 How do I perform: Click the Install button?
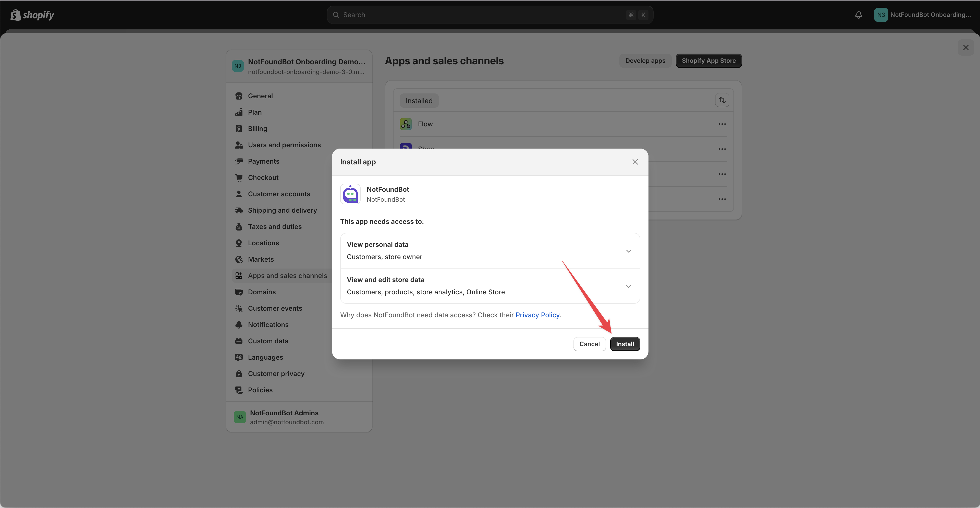coord(625,344)
